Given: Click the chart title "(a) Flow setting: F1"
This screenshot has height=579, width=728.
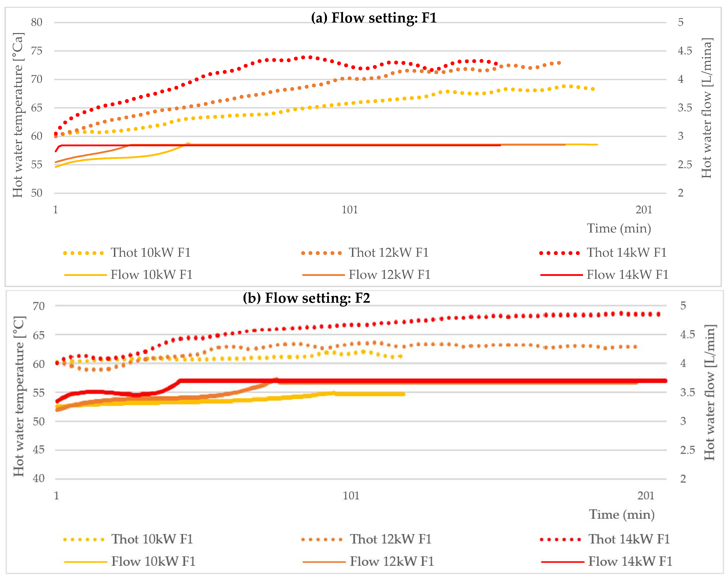Looking at the screenshot, I should pyautogui.click(x=373, y=18).
